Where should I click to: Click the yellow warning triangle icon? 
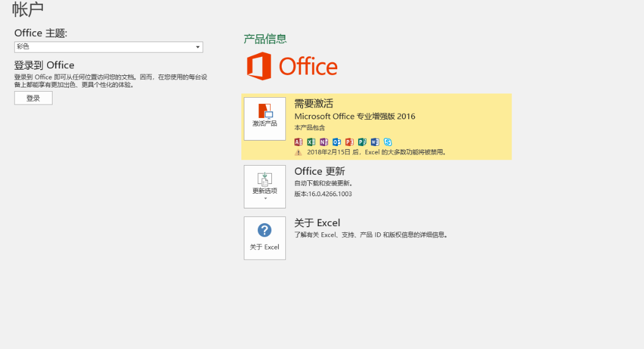[298, 152]
